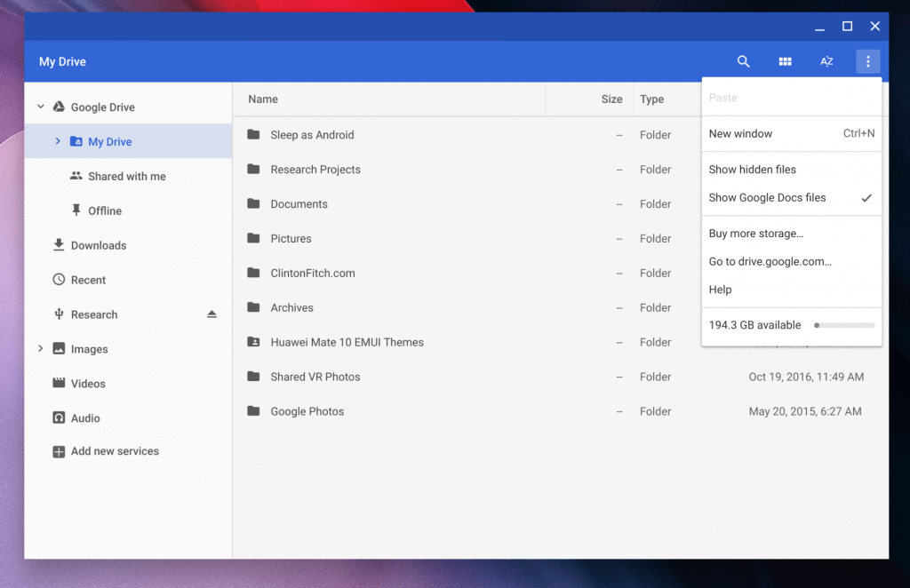The image size is (910, 588).
Task: Open the Documents folder
Action: 297,203
